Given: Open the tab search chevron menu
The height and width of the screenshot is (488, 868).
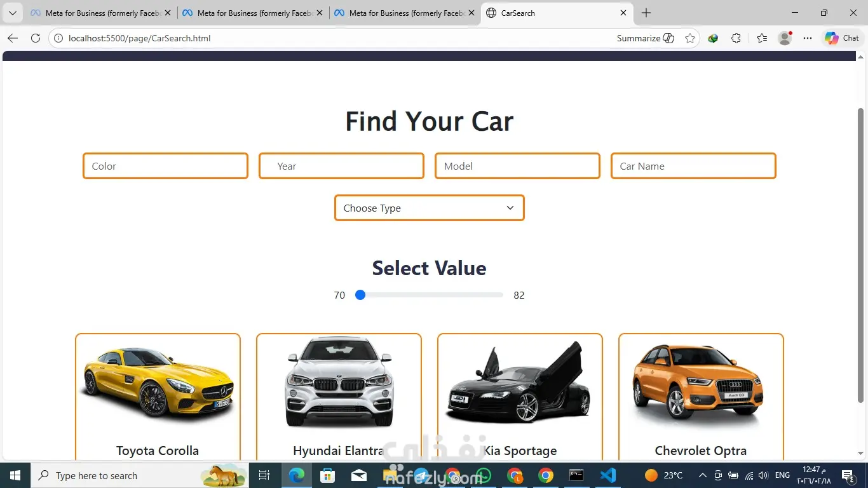Looking at the screenshot, I should (12, 13).
